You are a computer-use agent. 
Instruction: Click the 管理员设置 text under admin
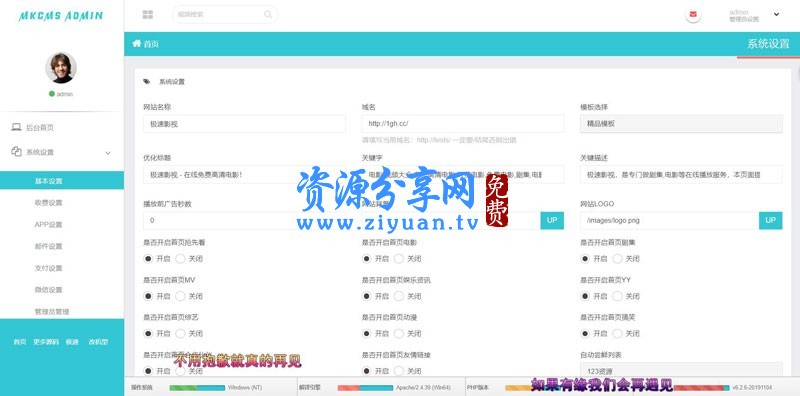tap(744, 19)
